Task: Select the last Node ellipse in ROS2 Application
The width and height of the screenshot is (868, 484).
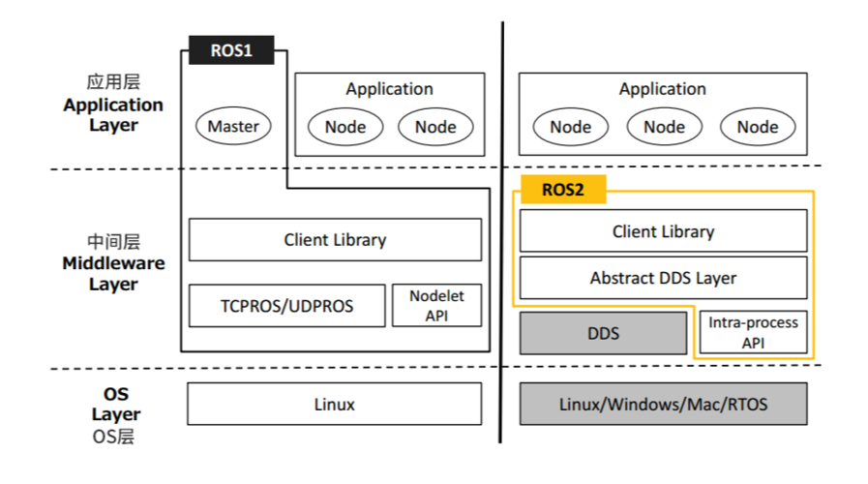Action: click(758, 127)
